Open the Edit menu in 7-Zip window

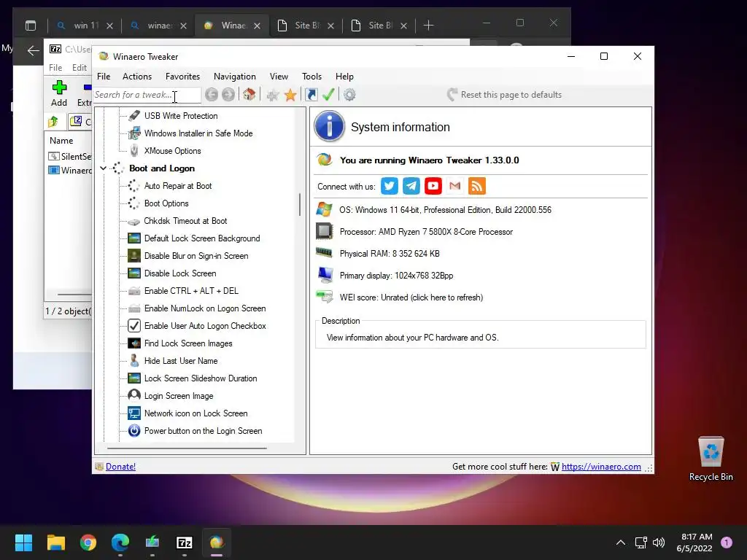tap(79, 68)
